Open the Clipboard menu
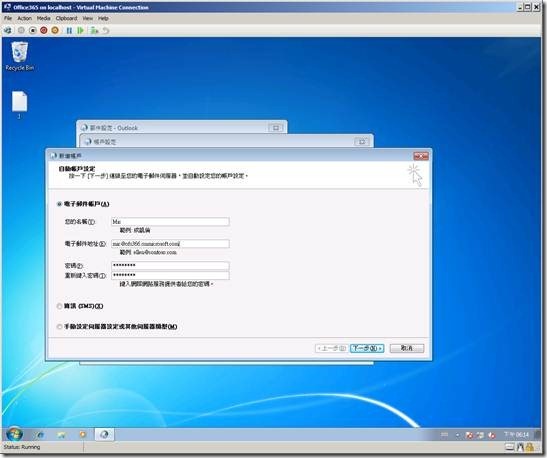Viewport: 547px width, 458px height. [66, 18]
